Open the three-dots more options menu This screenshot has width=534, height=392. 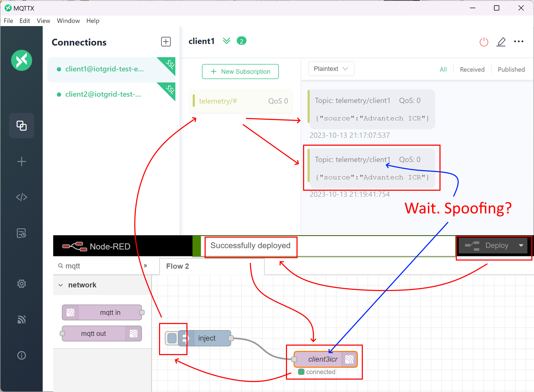(518, 42)
